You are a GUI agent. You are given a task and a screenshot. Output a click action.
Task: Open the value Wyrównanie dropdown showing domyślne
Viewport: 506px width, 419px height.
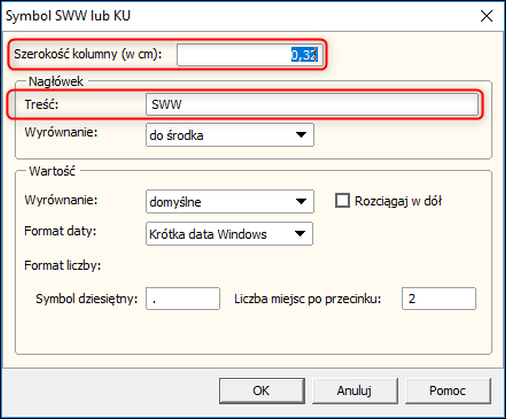pos(230,201)
